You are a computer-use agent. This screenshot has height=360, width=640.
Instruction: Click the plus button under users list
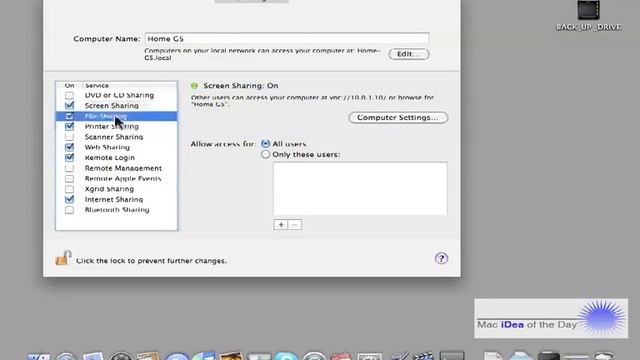click(x=281, y=224)
